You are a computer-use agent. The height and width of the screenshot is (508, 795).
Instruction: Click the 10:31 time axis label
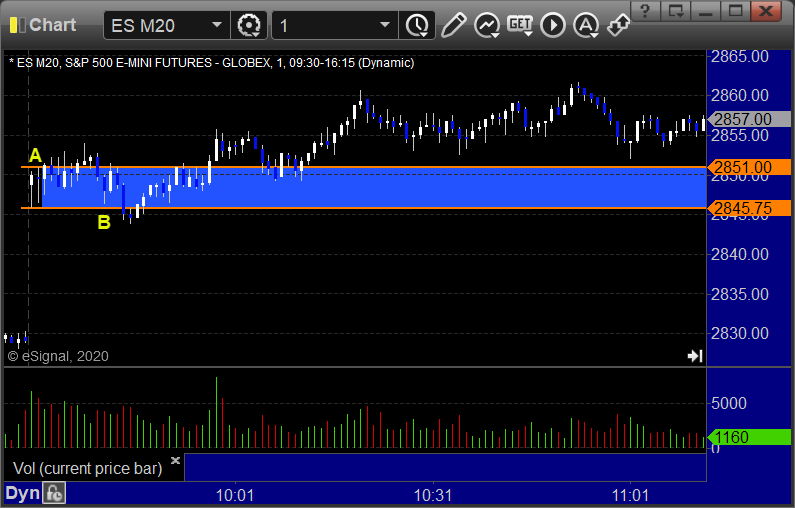[433, 495]
